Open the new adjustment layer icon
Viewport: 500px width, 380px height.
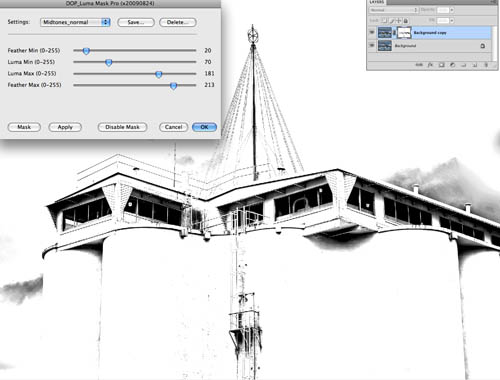[x=452, y=65]
